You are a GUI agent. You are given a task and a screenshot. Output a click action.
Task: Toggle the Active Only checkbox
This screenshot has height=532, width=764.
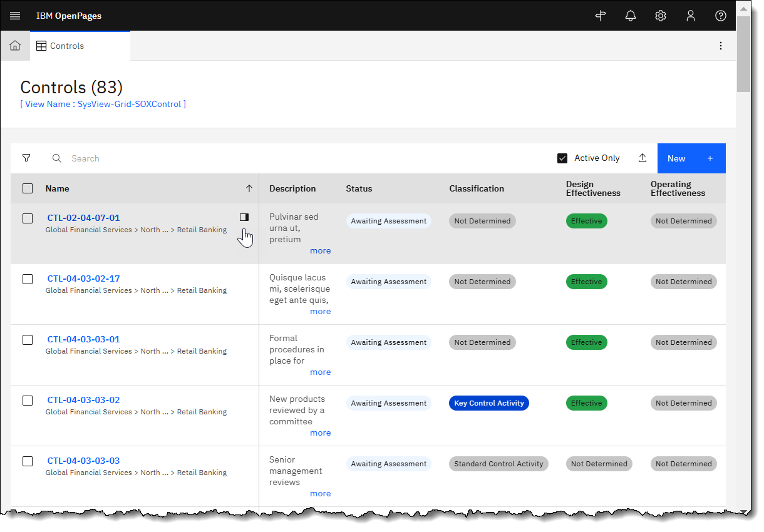pos(562,158)
